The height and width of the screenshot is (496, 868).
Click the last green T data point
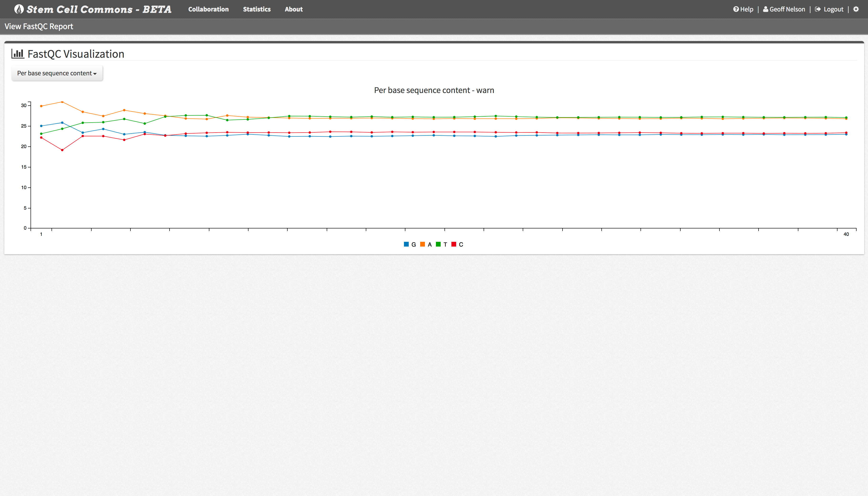click(x=846, y=118)
